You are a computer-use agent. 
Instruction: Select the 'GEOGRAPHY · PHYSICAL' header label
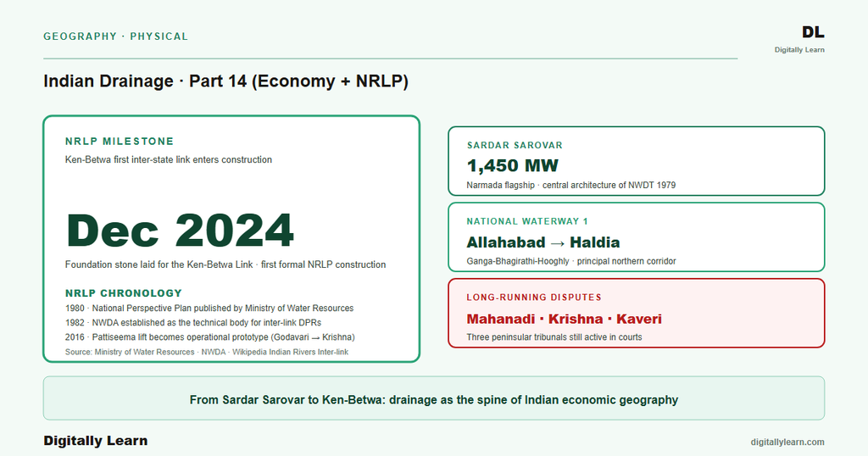pos(115,36)
